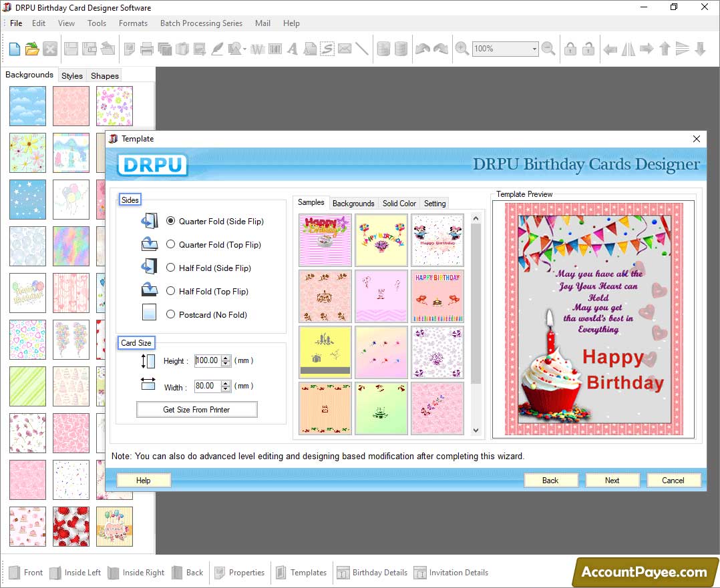Decrease card Width with down stepper arrow
The width and height of the screenshot is (720, 588).
pyautogui.click(x=226, y=389)
